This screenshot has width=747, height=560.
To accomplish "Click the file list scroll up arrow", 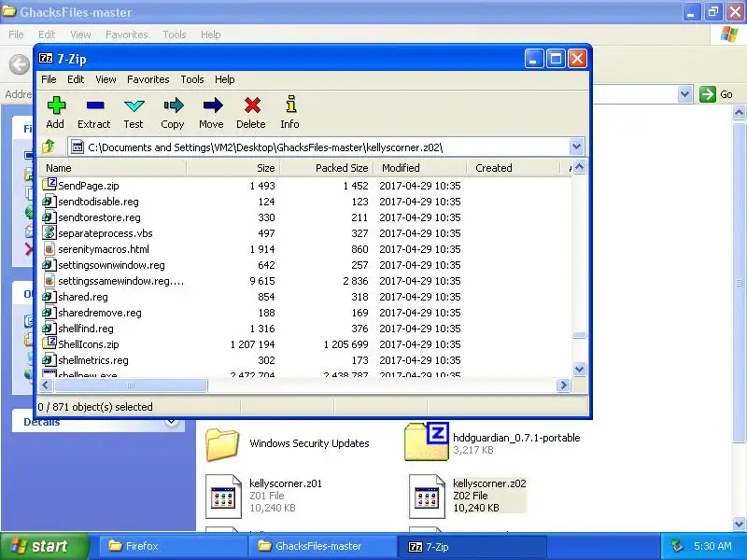I will [x=579, y=167].
